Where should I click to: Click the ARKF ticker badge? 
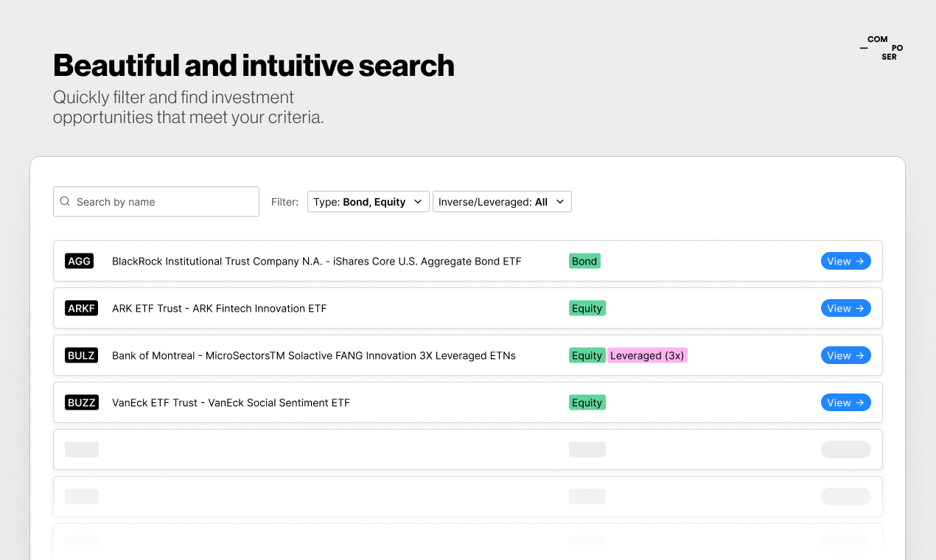point(81,308)
